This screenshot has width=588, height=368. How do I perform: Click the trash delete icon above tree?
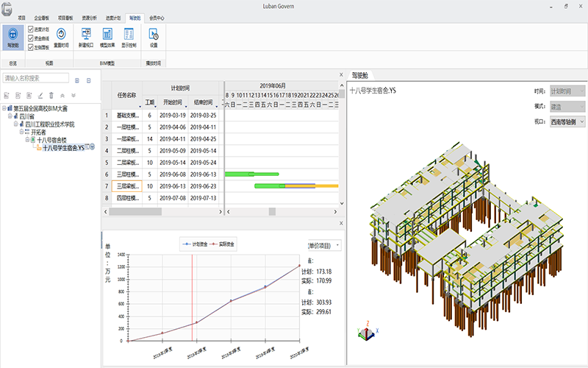[51, 96]
